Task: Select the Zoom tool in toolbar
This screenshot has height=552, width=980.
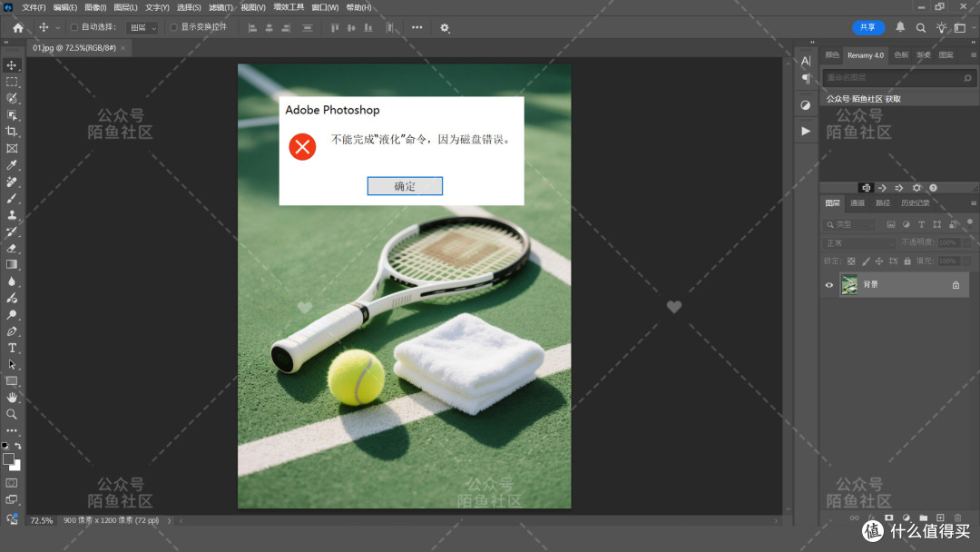Action: (x=12, y=414)
